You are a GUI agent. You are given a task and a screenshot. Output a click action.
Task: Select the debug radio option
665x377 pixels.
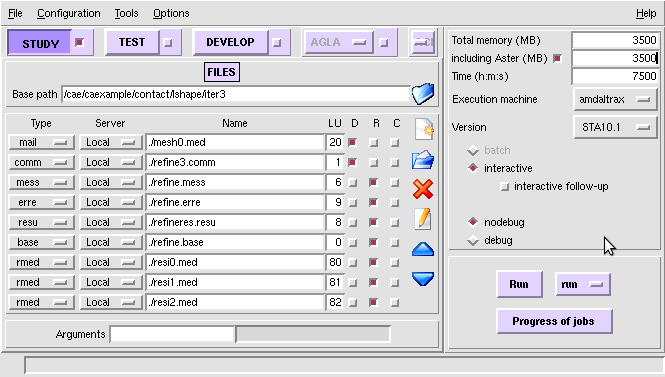point(473,240)
